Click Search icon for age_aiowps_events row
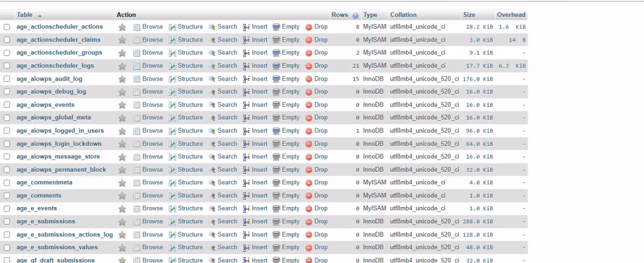 point(212,105)
